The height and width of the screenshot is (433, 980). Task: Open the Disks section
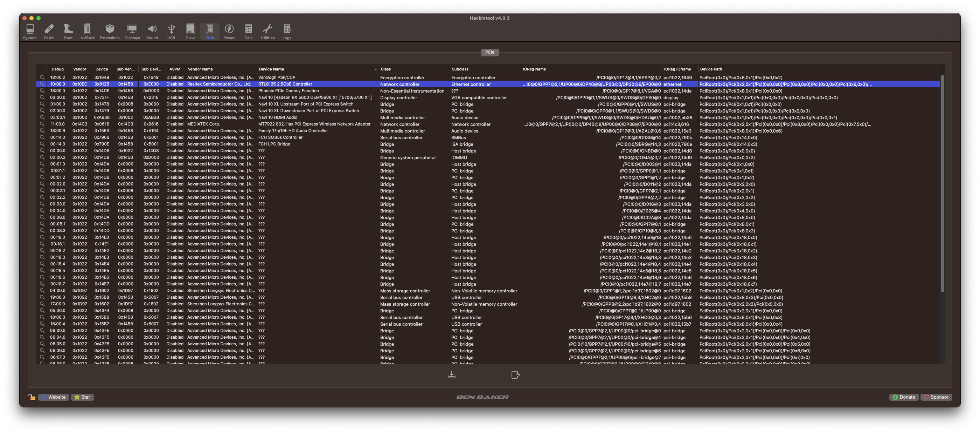190,32
